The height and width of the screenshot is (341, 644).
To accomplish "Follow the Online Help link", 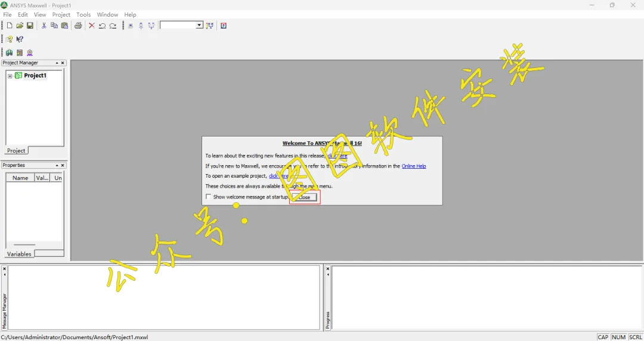I will [x=414, y=166].
